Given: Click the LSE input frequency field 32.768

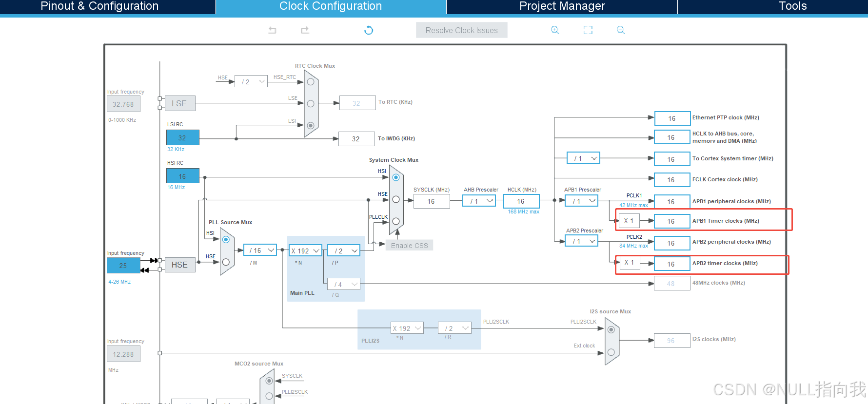Looking at the screenshot, I should 123,104.
